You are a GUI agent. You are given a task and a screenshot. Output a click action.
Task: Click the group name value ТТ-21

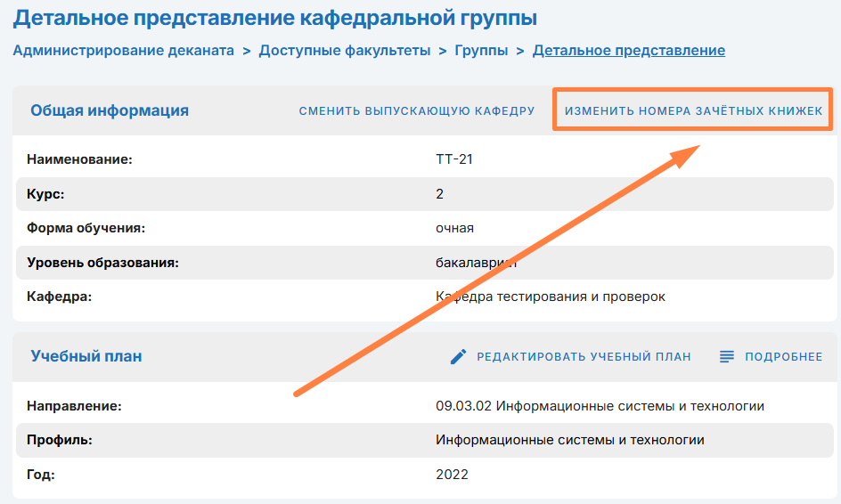click(x=453, y=160)
